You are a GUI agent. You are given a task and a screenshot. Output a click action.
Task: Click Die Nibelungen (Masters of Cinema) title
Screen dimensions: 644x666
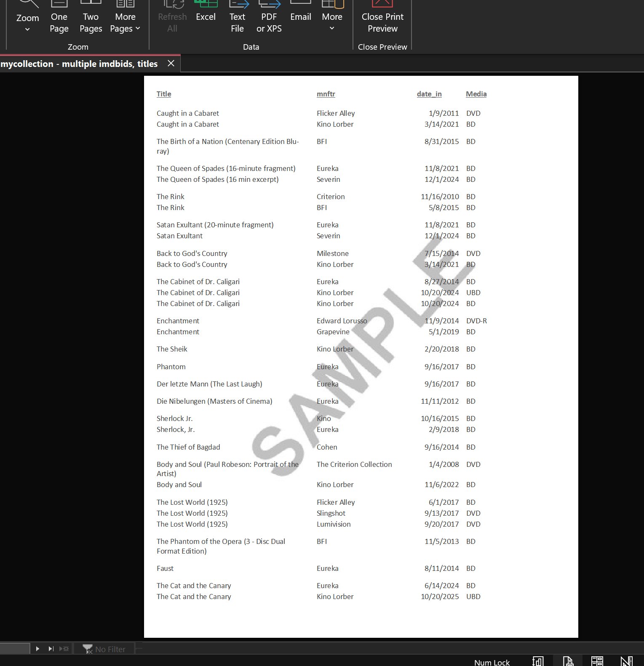214,401
